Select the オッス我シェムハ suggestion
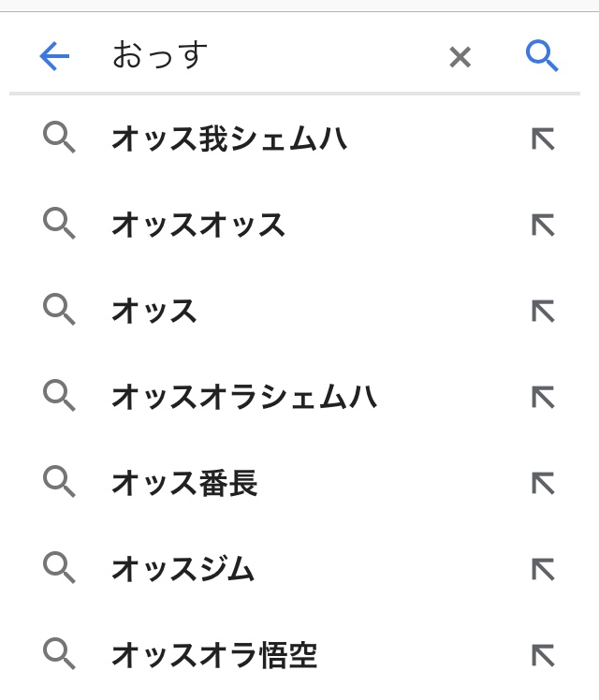This screenshot has width=599, height=700. click(229, 139)
